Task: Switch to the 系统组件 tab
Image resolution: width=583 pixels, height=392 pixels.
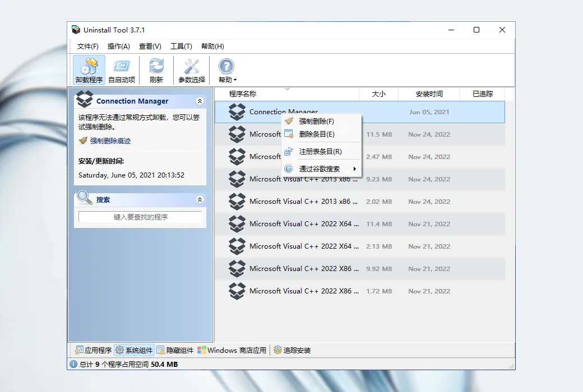Action: tap(134, 350)
